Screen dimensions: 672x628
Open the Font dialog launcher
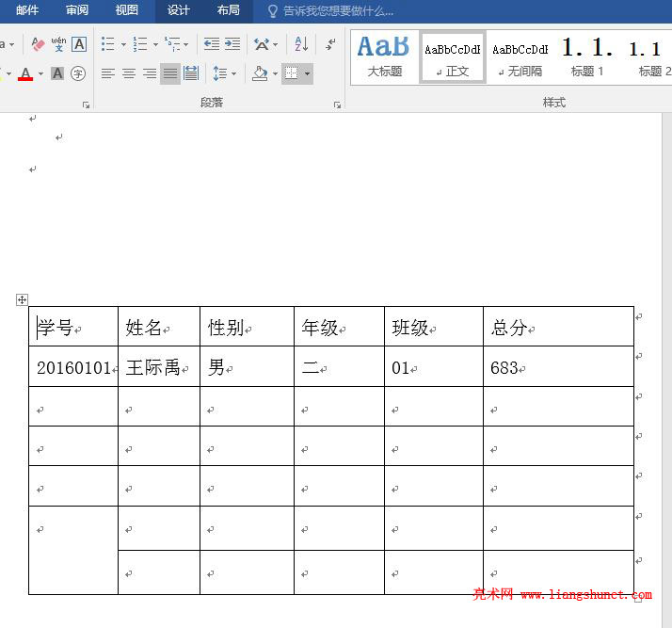(87, 105)
